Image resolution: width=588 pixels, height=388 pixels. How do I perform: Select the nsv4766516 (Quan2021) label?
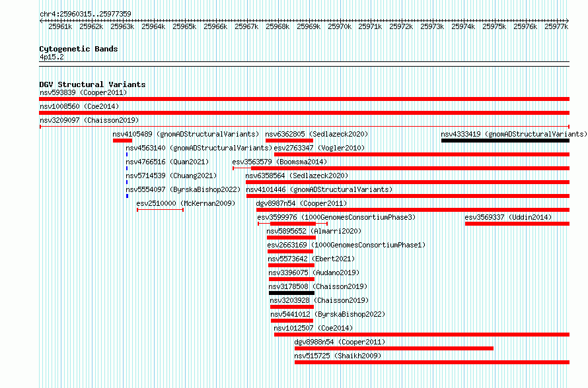[x=167, y=162]
